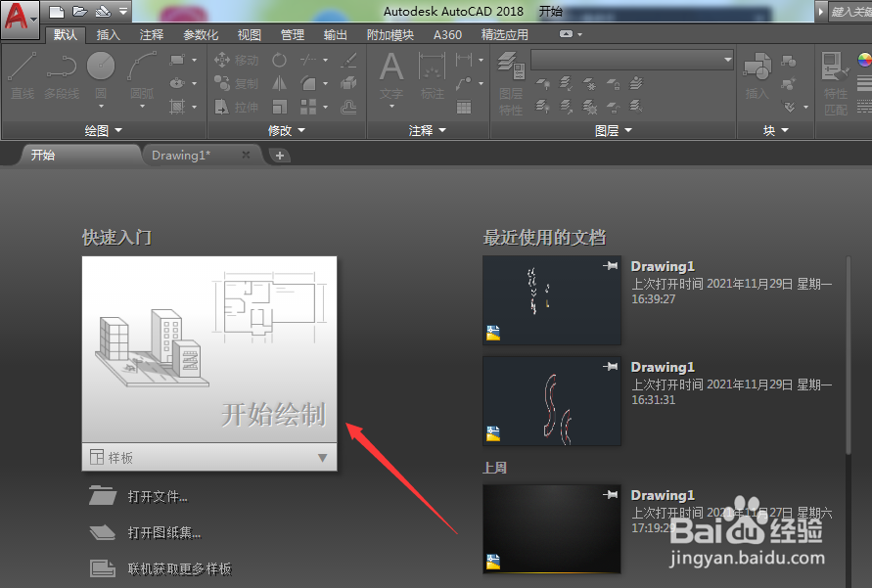Pin last week's Drawing1 document

coord(610,495)
